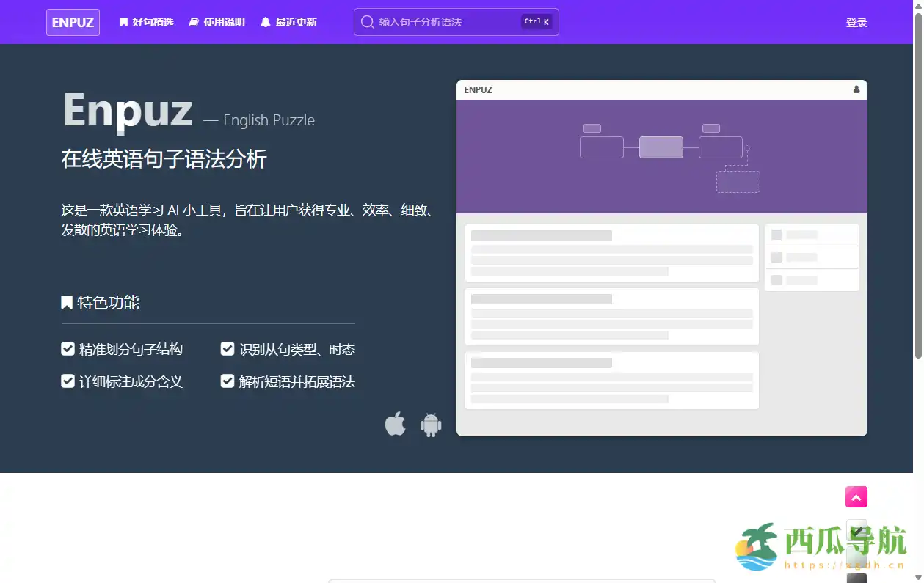The width and height of the screenshot is (924, 583).
Task: Click the user icon in the preview window header
Action: coord(856,89)
